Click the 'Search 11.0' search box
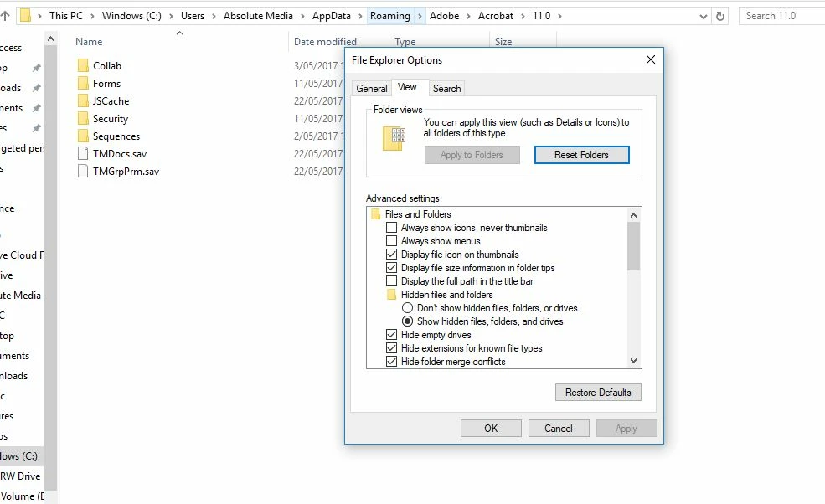Screen dimensions: 825x504 pos(781,16)
